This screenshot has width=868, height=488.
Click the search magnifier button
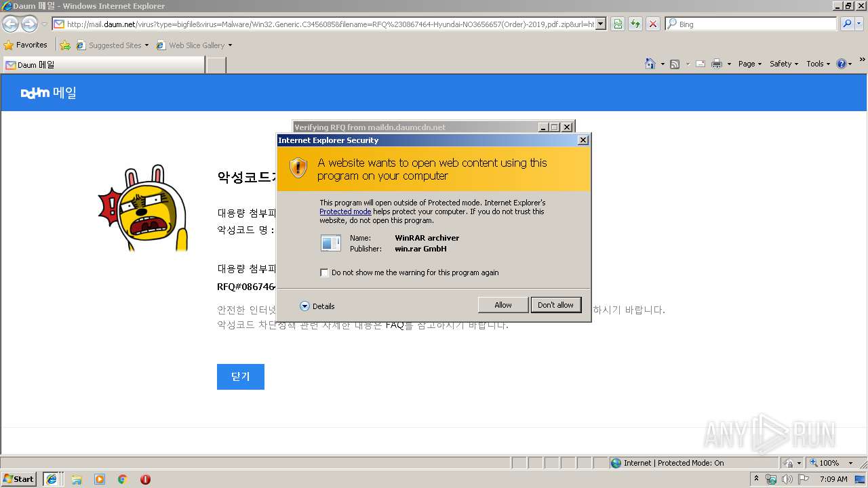[x=847, y=24]
